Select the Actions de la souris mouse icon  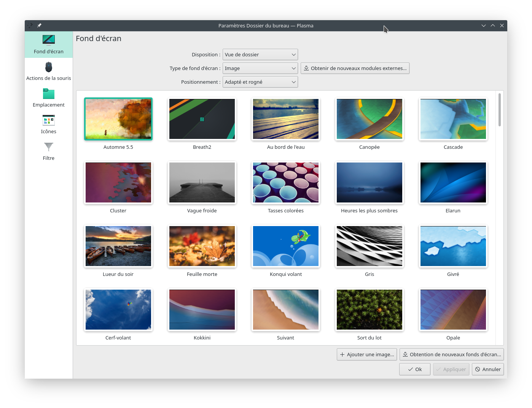pos(49,67)
